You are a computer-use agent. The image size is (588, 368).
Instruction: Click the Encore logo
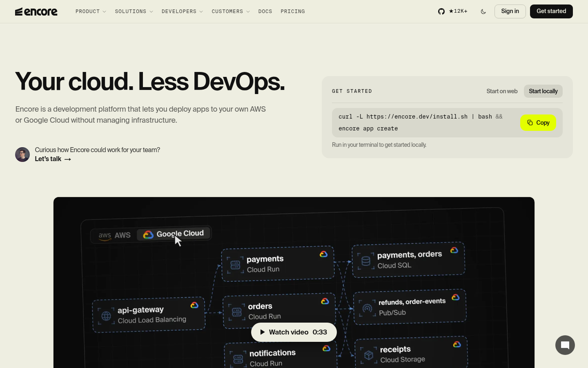tap(36, 11)
